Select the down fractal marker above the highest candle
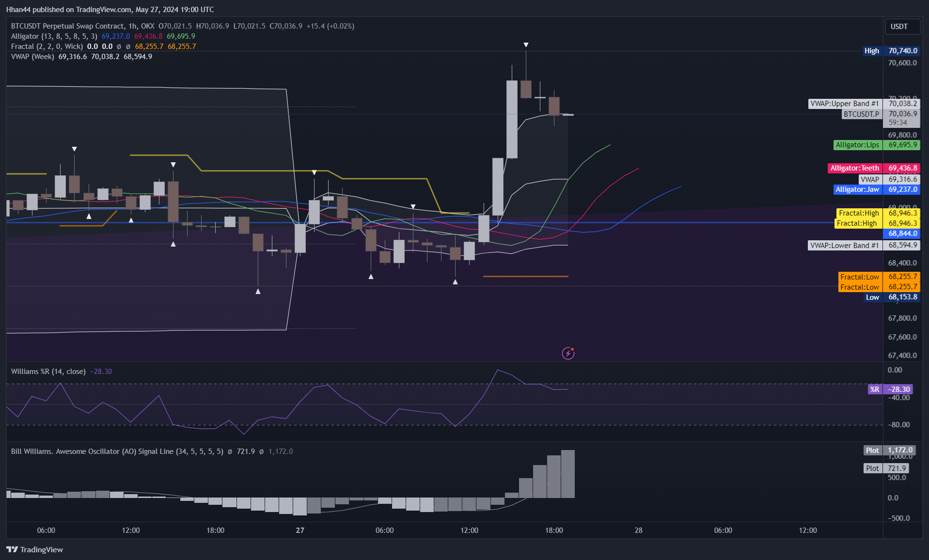Viewport: 929px width, 560px height. coord(526,45)
